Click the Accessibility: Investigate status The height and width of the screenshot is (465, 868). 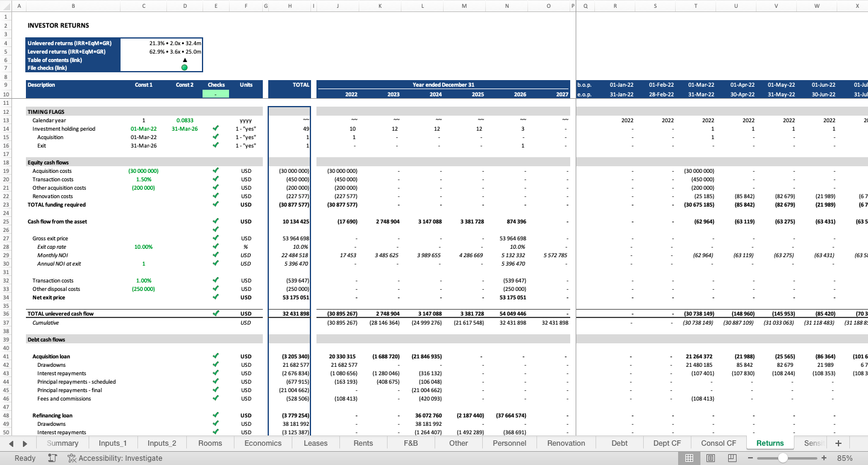click(121, 458)
